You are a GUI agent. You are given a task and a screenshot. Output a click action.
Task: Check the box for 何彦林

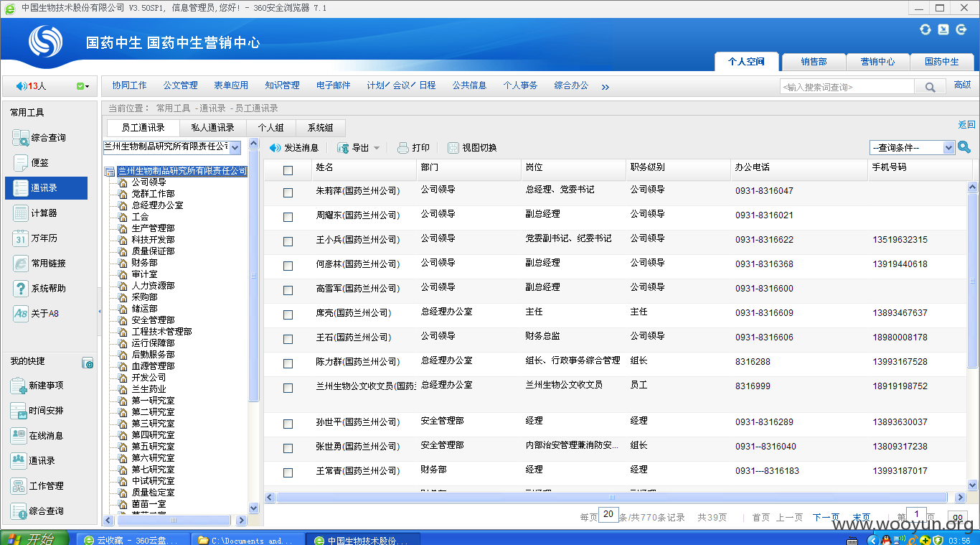click(288, 266)
